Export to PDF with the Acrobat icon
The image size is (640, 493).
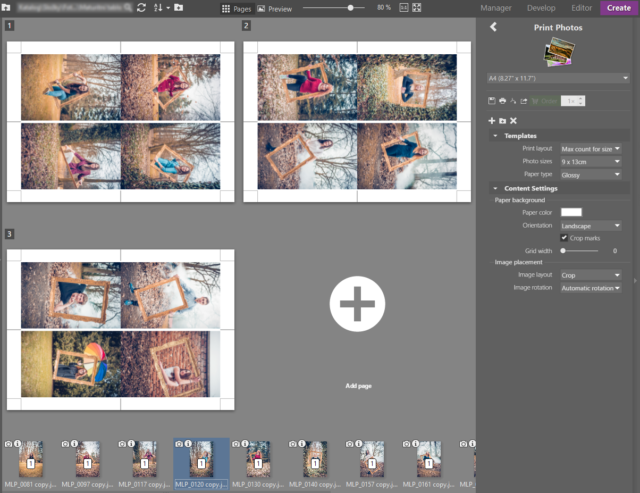click(x=513, y=101)
